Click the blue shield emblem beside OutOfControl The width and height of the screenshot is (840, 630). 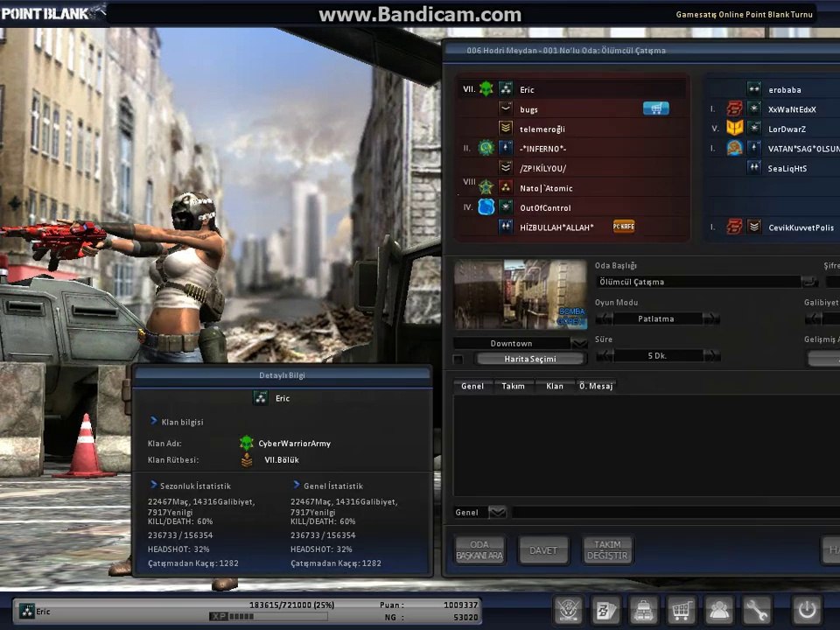tap(486, 206)
